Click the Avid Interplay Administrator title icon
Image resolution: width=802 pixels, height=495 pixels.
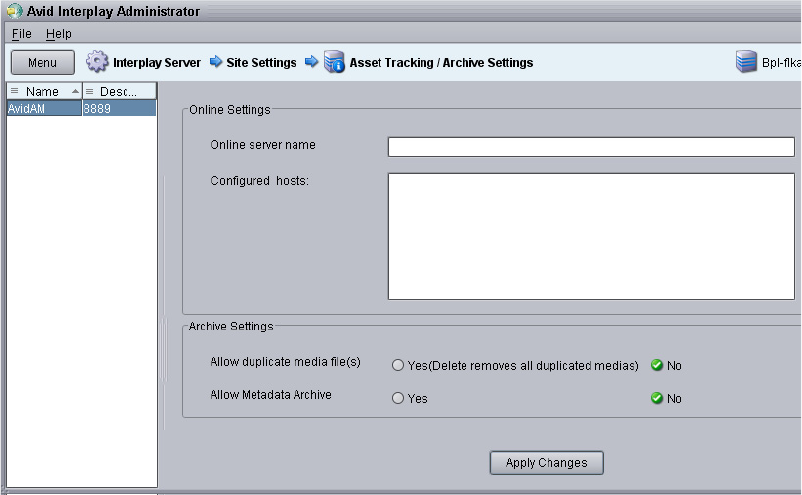tap(14, 11)
